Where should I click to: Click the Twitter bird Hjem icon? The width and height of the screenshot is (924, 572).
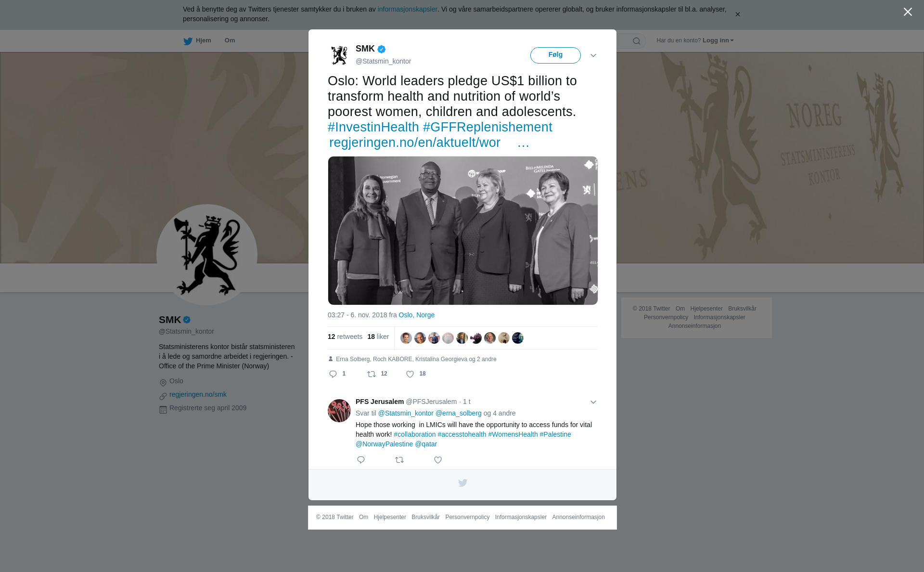(188, 41)
